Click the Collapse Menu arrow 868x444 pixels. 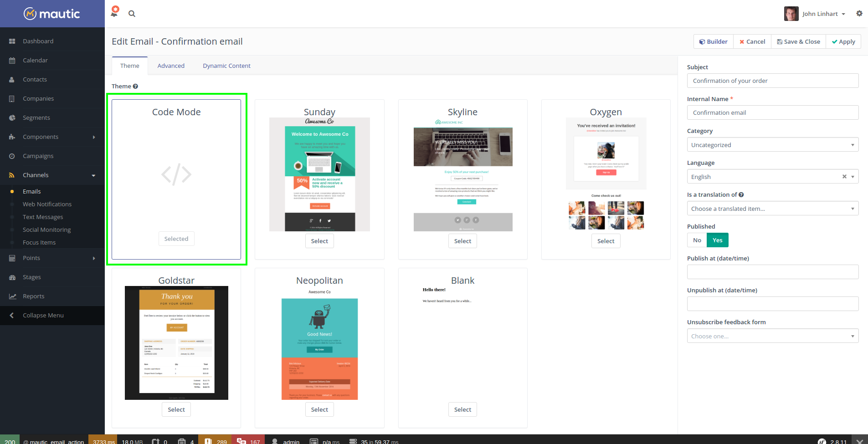click(12, 315)
